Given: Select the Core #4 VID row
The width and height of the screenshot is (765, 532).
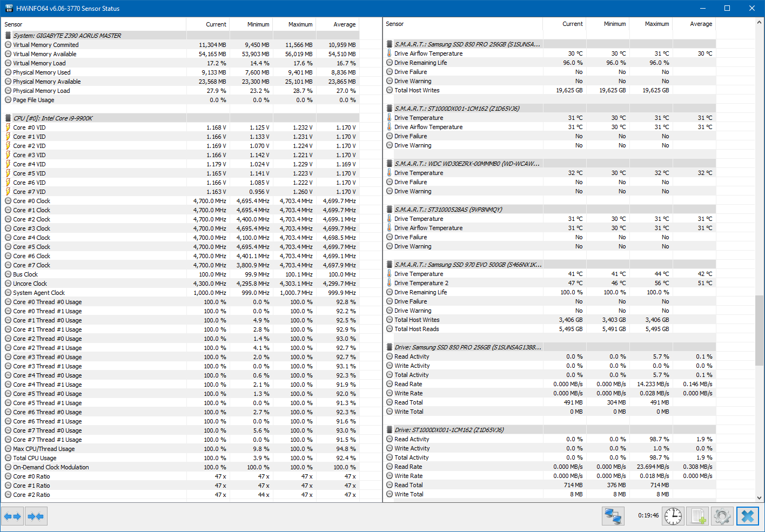Looking at the screenshot, I should point(180,164).
